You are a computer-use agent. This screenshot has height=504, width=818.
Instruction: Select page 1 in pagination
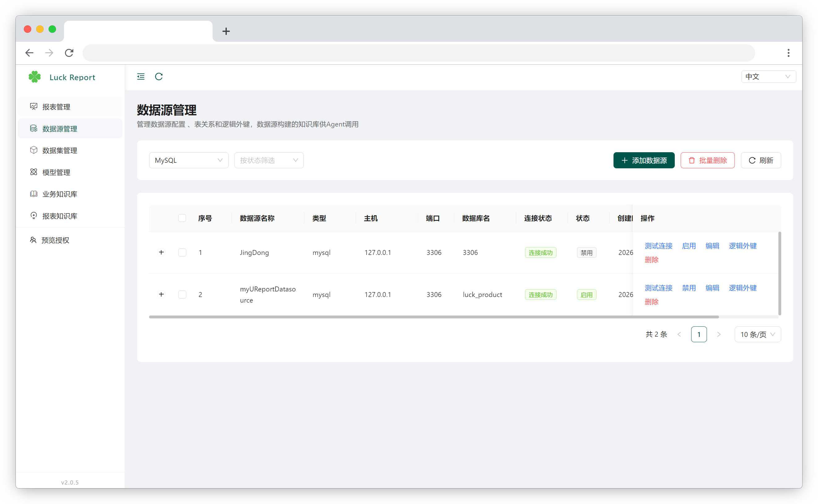pyautogui.click(x=699, y=334)
